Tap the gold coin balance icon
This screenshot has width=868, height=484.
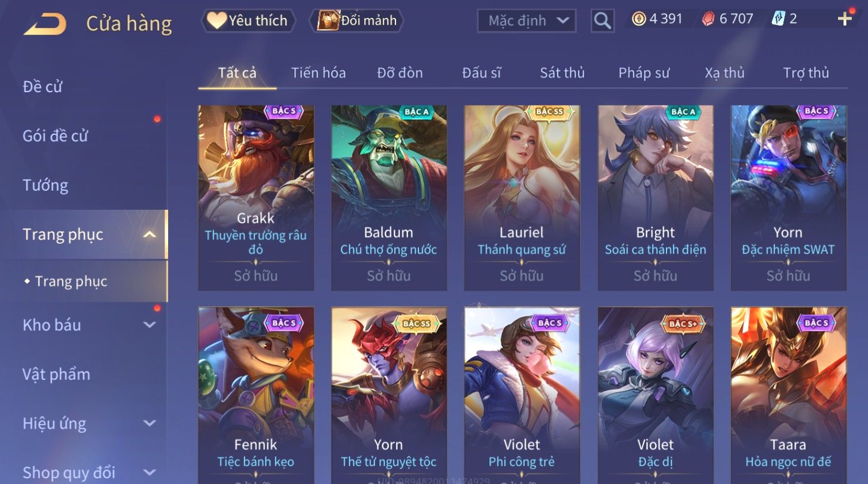click(x=638, y=19)
